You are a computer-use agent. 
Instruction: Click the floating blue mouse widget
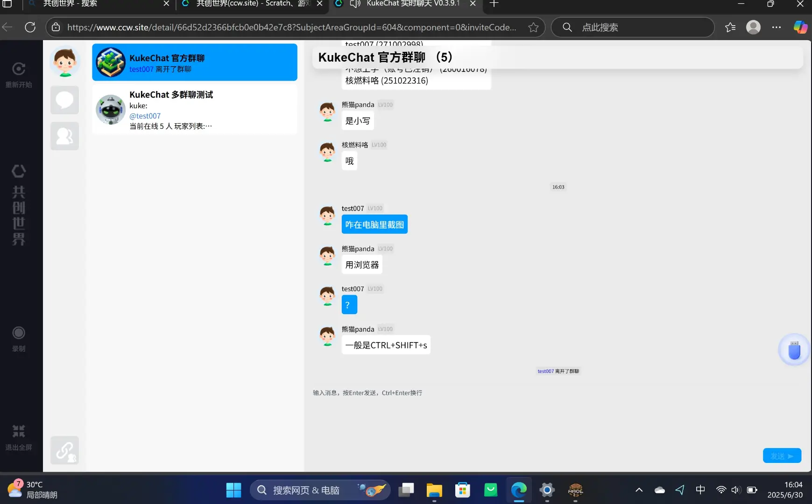tap(794, 350)
